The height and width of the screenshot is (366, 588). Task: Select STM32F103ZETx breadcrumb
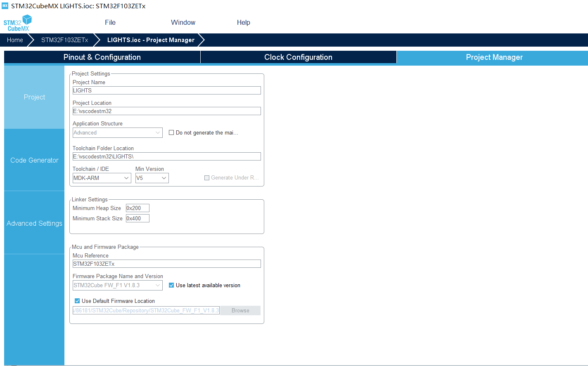pos(65,40)
